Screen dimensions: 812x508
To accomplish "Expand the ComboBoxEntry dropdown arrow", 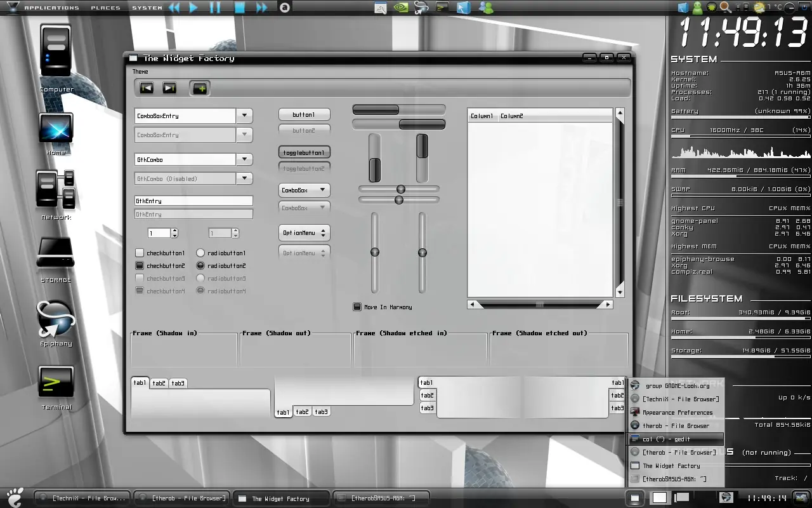I will pyautogui.click(x=244, y=116).
